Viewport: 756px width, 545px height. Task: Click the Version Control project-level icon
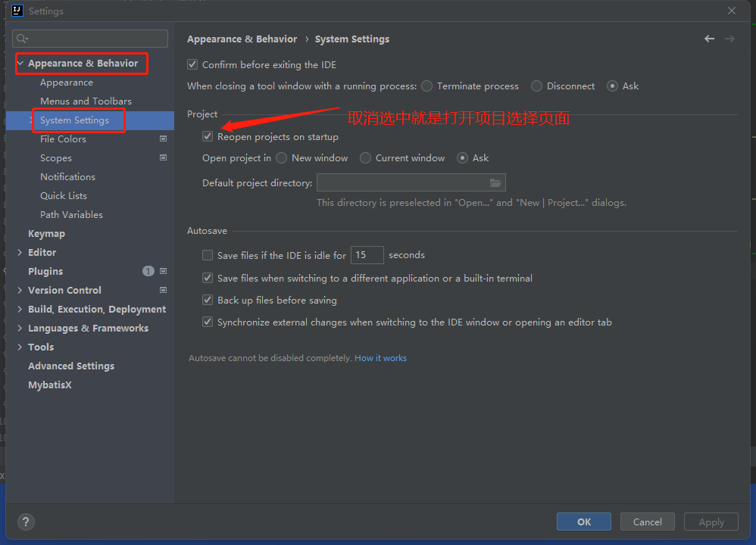pyautogui.click(x=164, y=290)
